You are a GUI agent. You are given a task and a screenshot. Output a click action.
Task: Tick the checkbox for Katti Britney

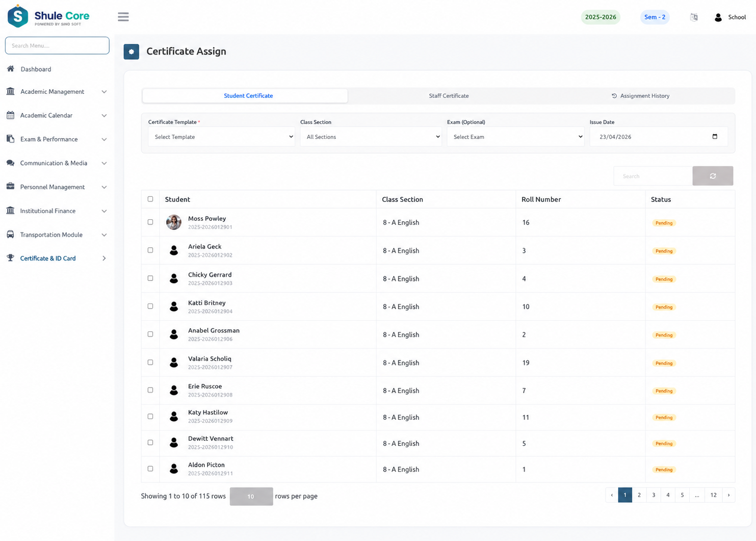pos(150,306)
